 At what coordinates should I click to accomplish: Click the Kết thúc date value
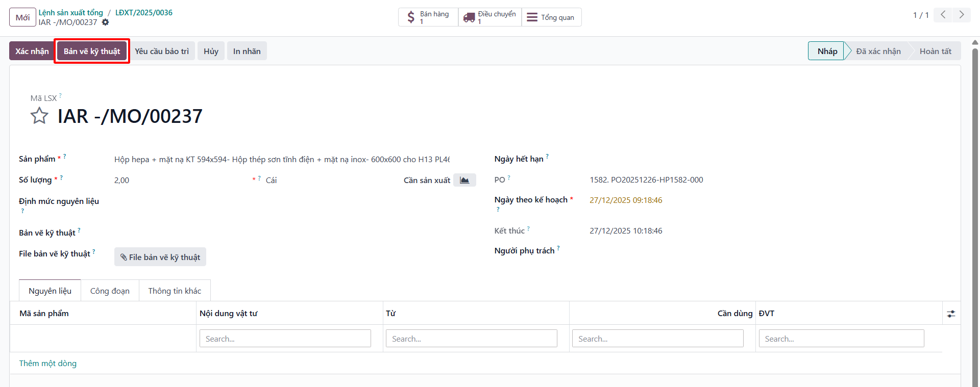point(626,231)
